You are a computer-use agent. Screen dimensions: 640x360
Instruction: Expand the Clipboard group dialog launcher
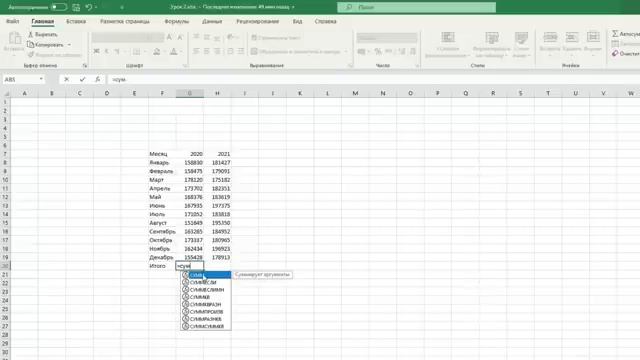(85, 66)
